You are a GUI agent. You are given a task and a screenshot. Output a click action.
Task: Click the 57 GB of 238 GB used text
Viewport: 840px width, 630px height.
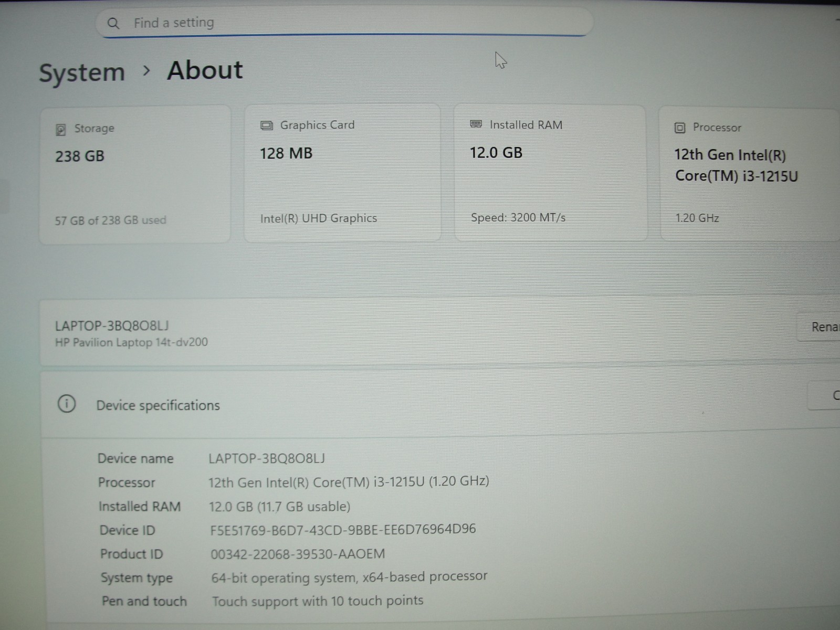[x=110, y=220]
